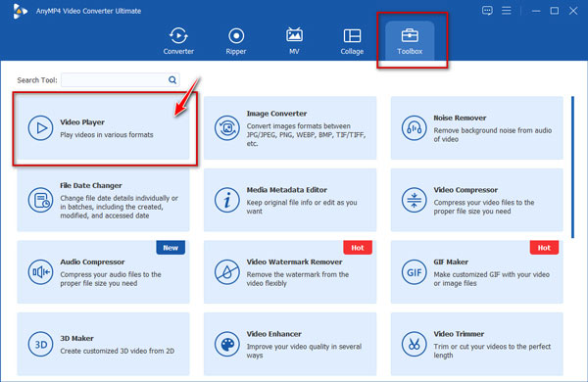Screen dimensions: 588x382
Task: Open the Noise Remover title
Action: click(460, 118)
